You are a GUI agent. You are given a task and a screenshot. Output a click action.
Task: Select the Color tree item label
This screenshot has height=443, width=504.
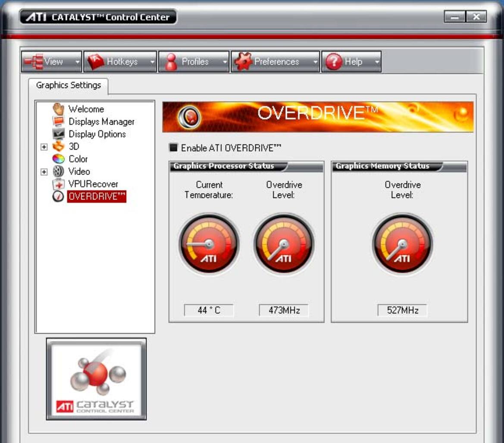[78, 159]
